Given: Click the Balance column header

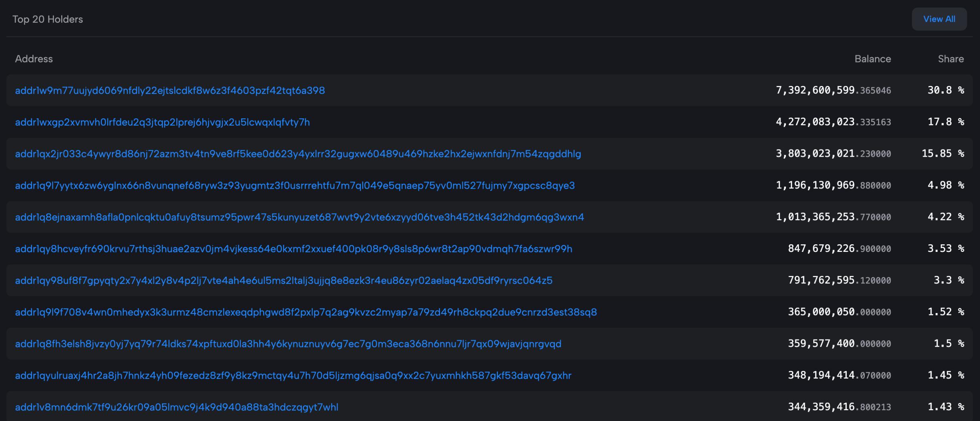Looking at the screenshot, I should (x=872, y=59).
